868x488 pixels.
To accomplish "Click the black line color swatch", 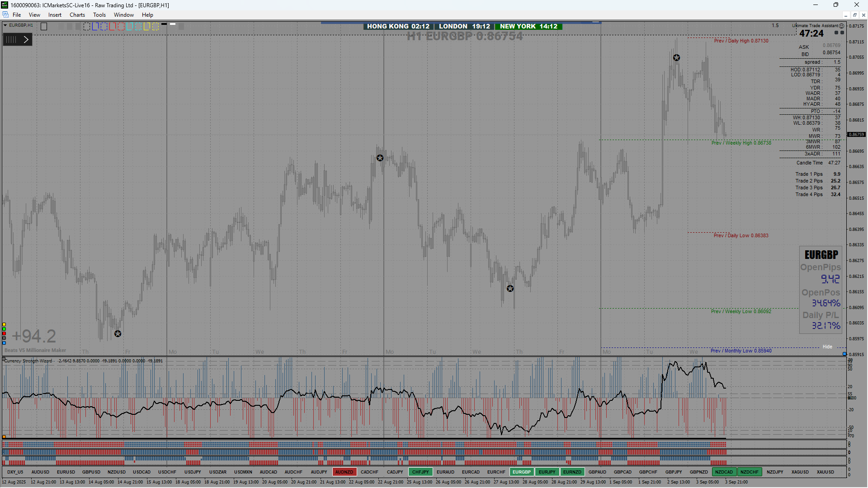I will 164,24.
